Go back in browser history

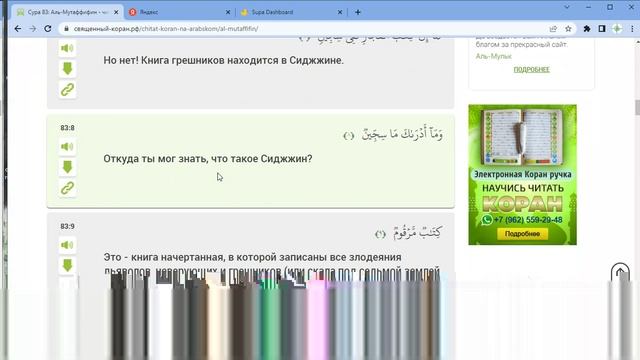(x=18, y=29)
